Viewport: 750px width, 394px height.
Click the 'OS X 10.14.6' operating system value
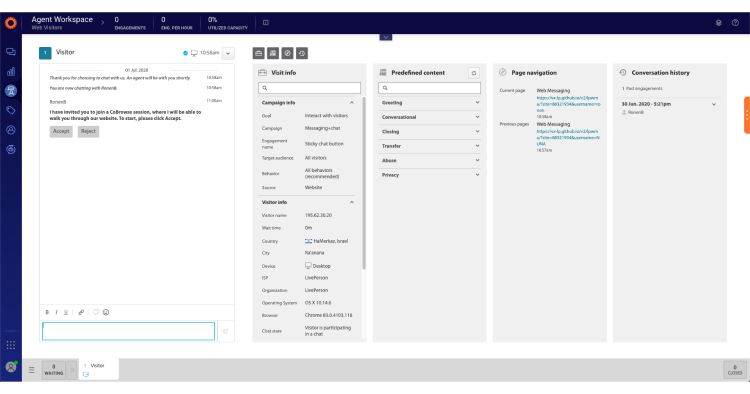click(318, 303)
